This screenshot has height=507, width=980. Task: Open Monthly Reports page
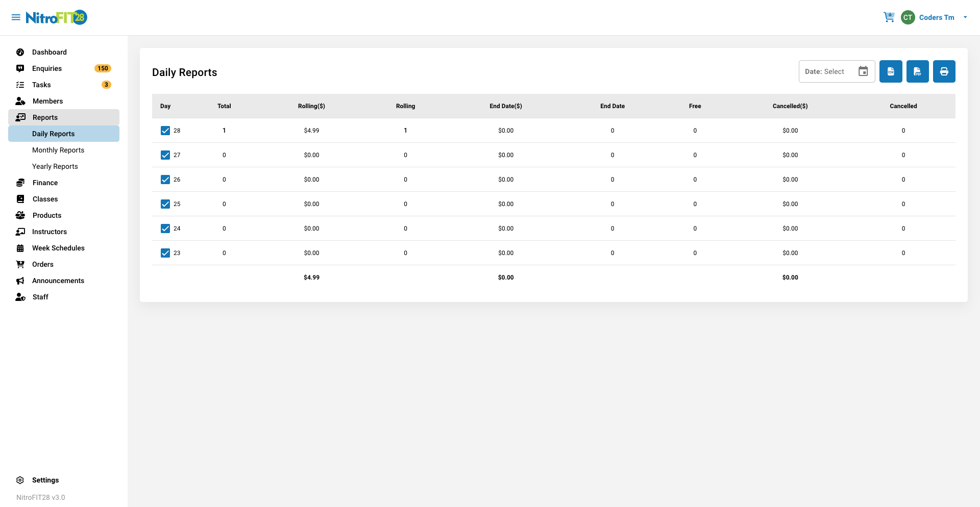tap(58, 150)
